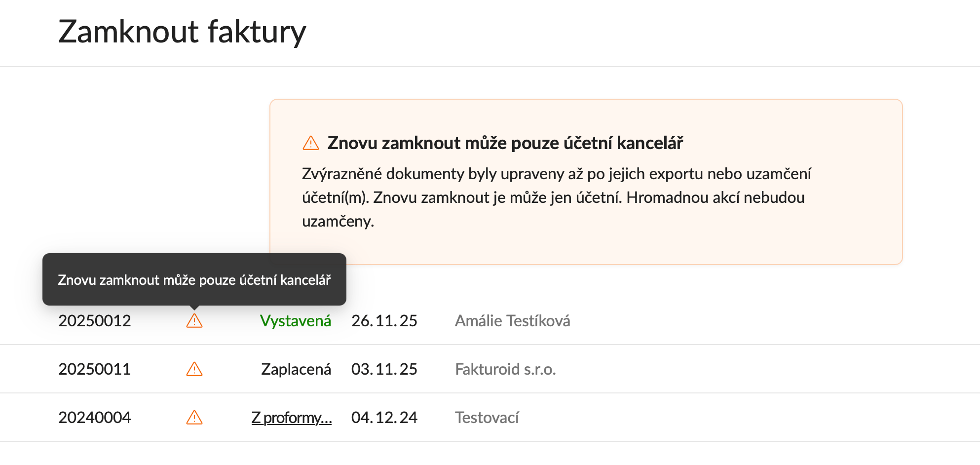980x465 pixels.
Task: Click the warning triangle for invoice 20240004
Action: point(194,418)
